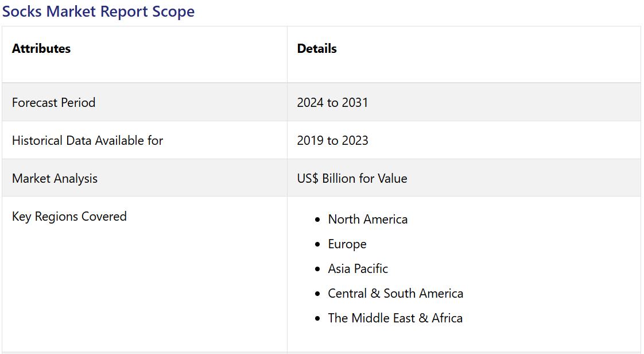Click North America in the regions list
Viewport: 644px width, 354px height.
pyautogui.click(x=367, y=220)
